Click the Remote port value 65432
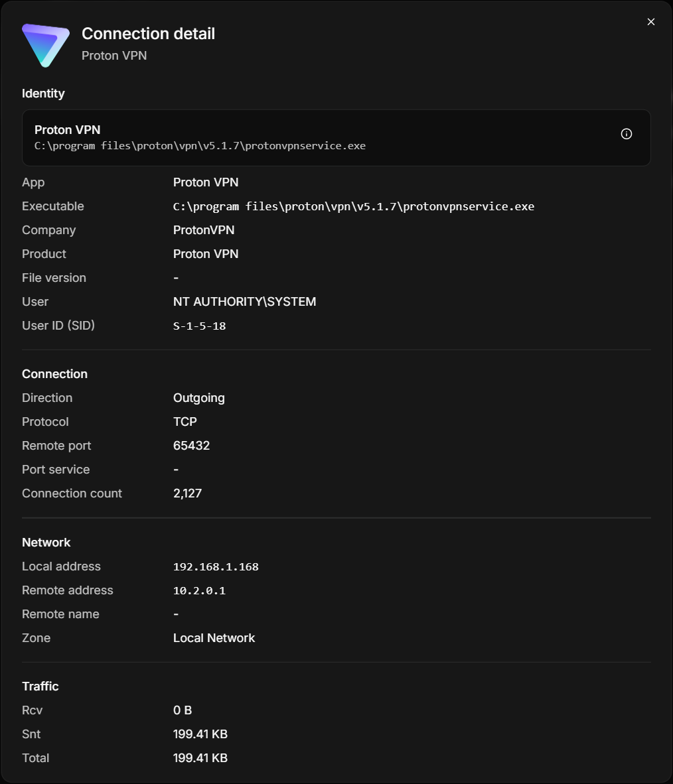673x784 pixels. coord(191,446)
